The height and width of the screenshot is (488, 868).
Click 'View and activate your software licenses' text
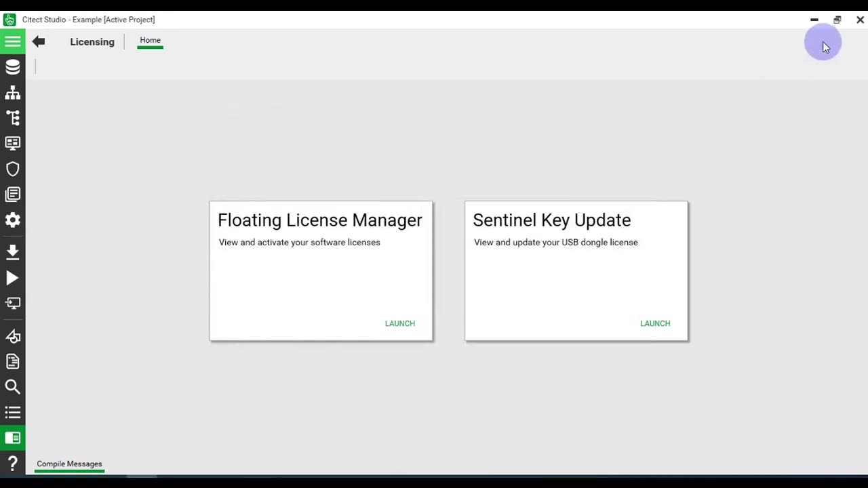pyautogui.click(x=300, y=242)
